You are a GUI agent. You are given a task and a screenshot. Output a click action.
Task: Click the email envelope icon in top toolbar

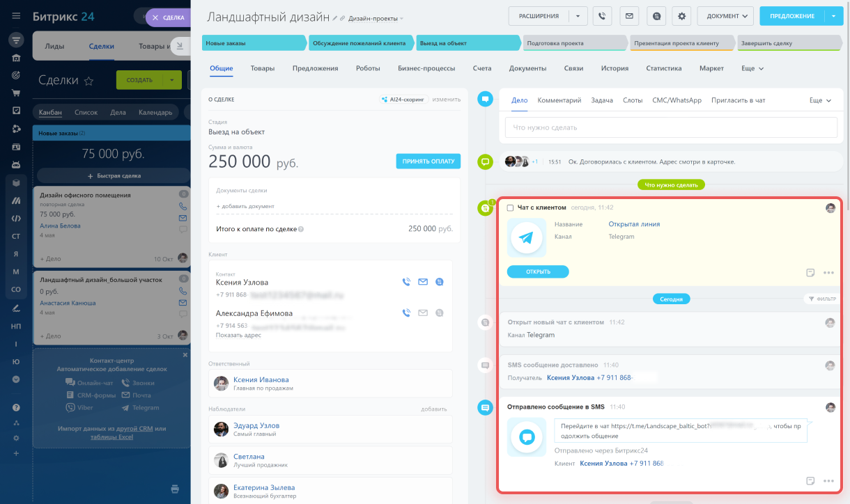coord(628,16)
